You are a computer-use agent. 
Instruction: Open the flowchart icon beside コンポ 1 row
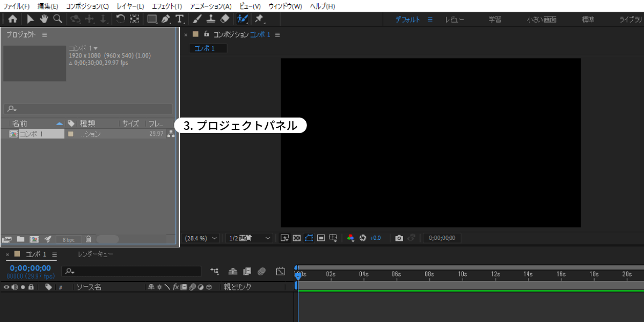tap(171, 134)
